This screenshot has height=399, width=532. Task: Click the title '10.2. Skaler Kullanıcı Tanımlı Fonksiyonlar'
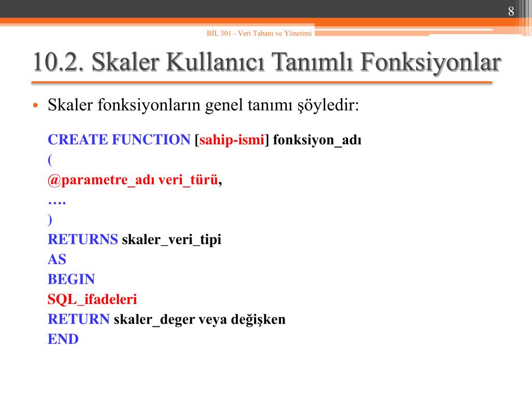[x=267, y=62]
